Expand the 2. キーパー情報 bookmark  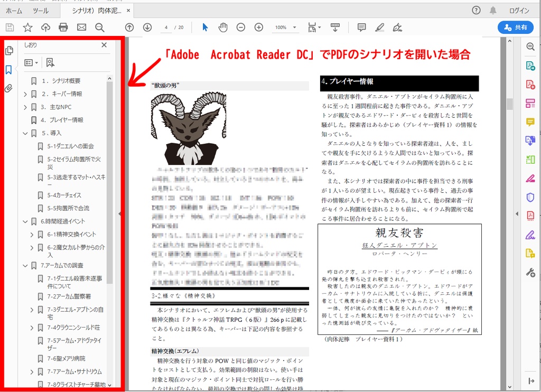pyautogui.click(x=25, y=94)
